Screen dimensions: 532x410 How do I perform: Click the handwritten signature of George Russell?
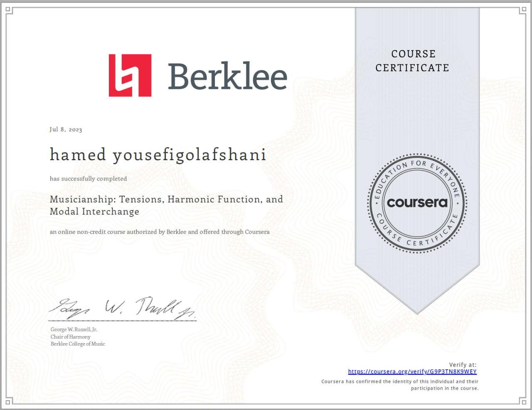[x=122, y=309]
